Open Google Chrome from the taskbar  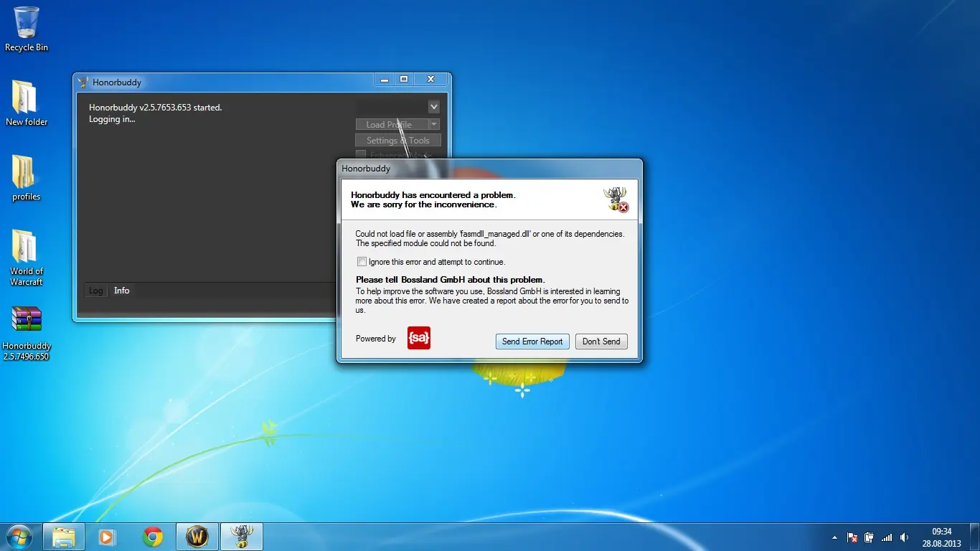[x=152, y=537]
